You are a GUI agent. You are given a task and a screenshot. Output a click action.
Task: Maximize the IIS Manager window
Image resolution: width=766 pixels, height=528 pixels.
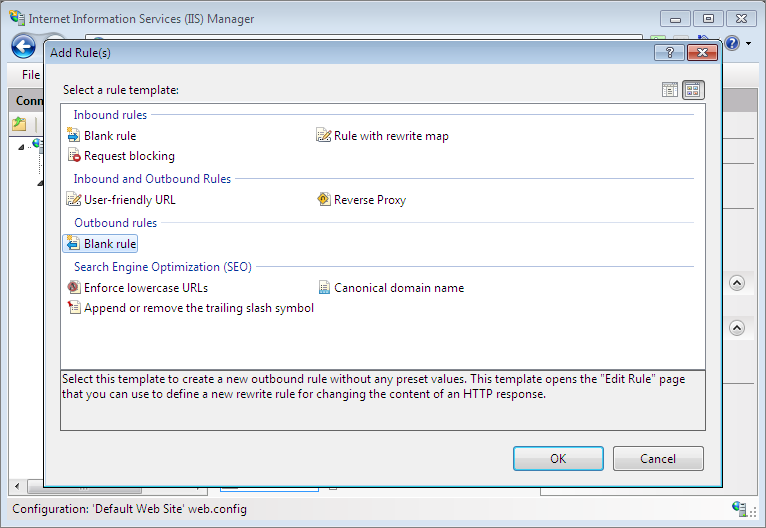pyautogui.click(x=708, y=19)
